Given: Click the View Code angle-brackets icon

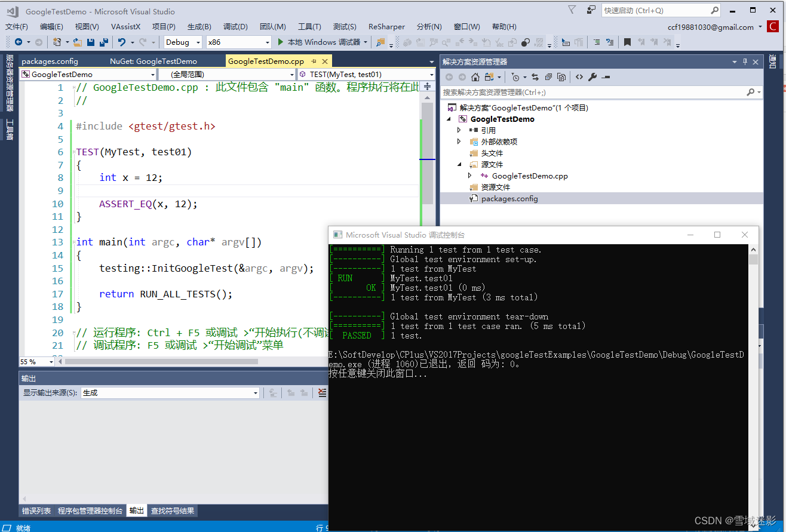Looking at the screenshot, I should pos(580,77).
